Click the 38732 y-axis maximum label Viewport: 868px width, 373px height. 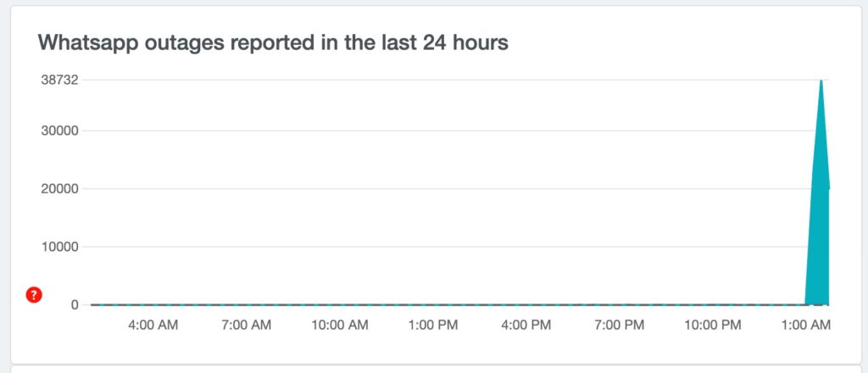[x=59, y=80]
